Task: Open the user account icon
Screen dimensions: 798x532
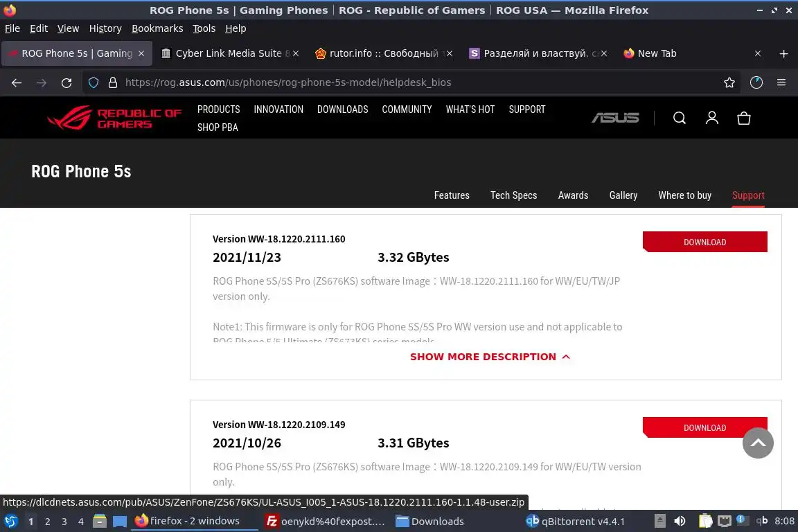Action: pyautogui.click(x=712, y=118)
